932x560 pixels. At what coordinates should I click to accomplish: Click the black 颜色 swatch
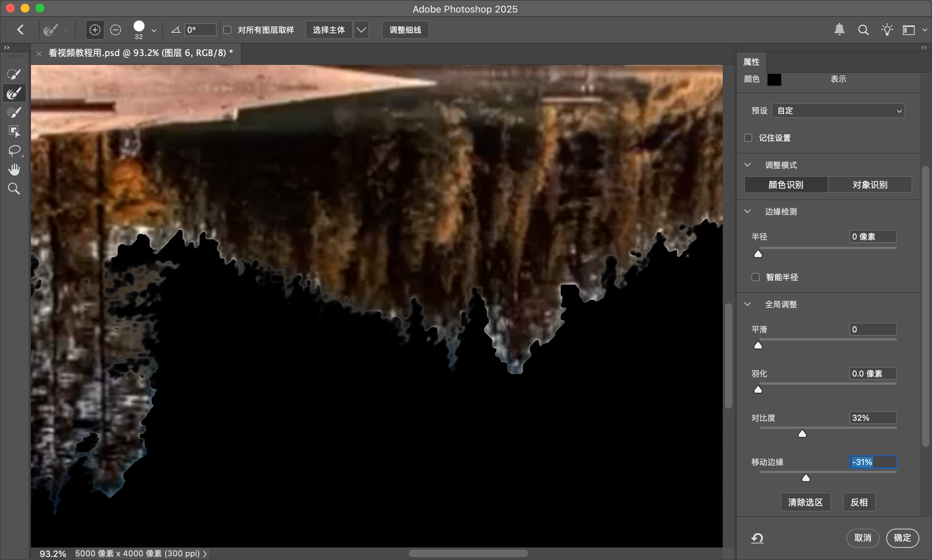point(774,79)
